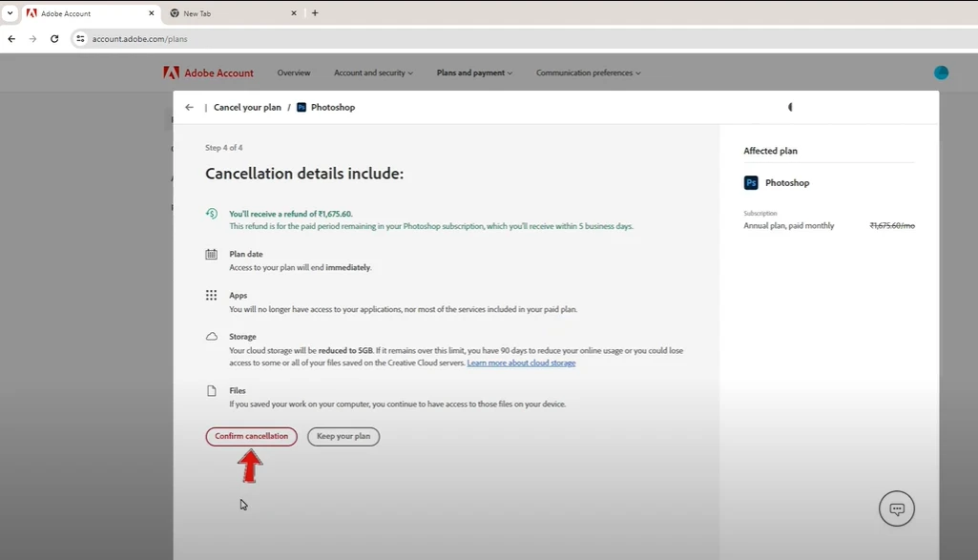978x560 pixels.
Task: Click the grid icon beside Apps
Action: (212, 295)
